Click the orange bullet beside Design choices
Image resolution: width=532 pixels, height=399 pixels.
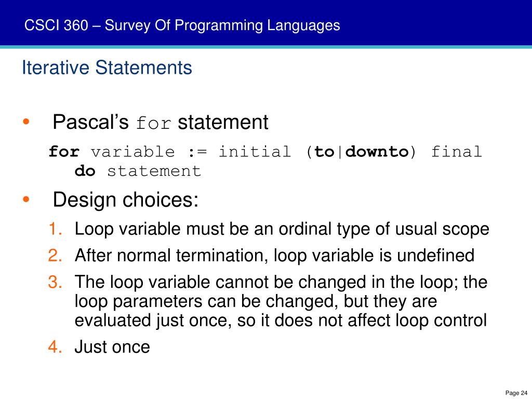coord(26,199)
